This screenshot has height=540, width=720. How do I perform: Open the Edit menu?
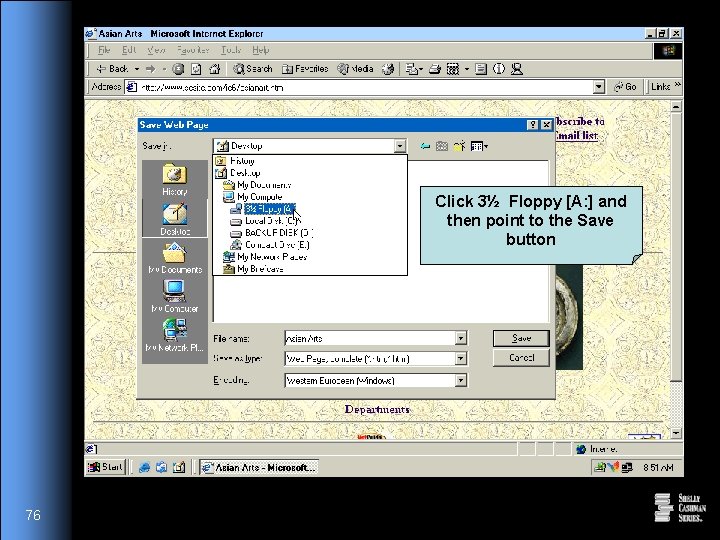(x=129, y=50)
